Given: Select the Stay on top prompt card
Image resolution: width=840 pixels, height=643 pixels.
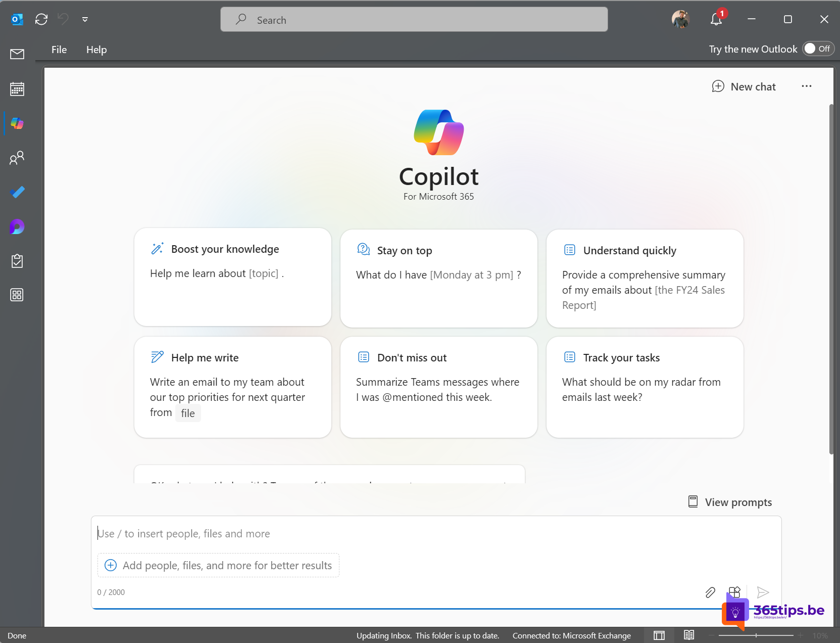Looking at the screenshot, I should pos(439,278).
